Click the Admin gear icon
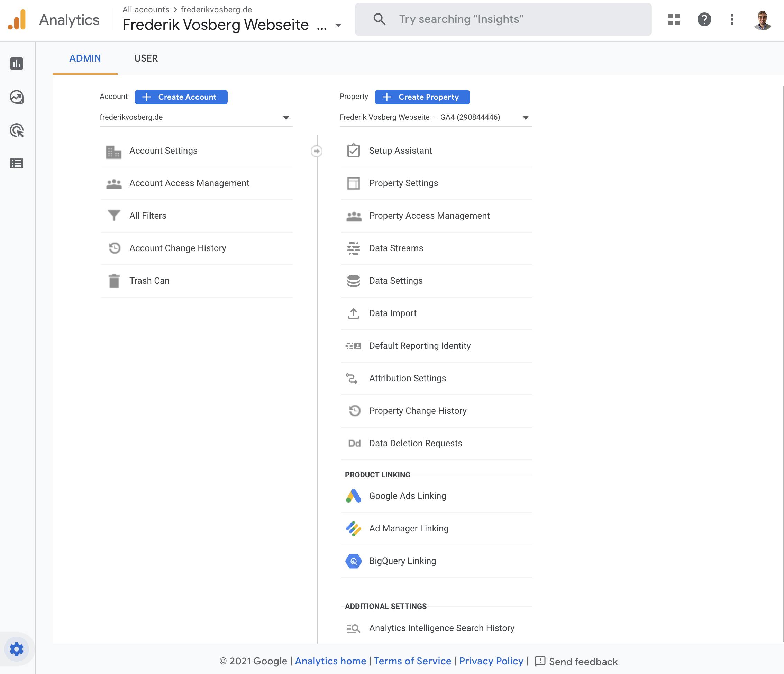This screenshot has height=674, width=784. [17, 649]
